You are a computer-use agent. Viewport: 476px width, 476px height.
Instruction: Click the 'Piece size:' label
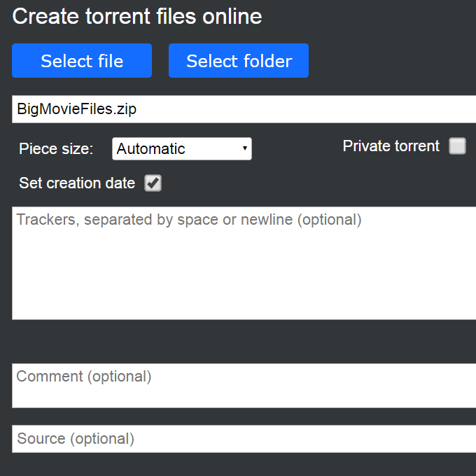point(56,149)
